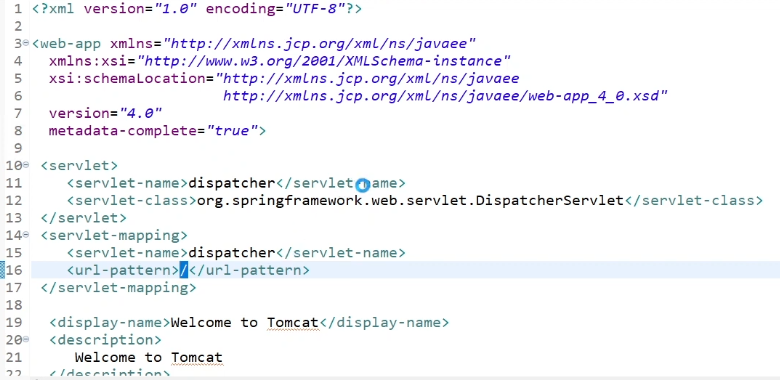Click the closing </display-name> tag
780x380 pixels.
[x=384, y=322]
